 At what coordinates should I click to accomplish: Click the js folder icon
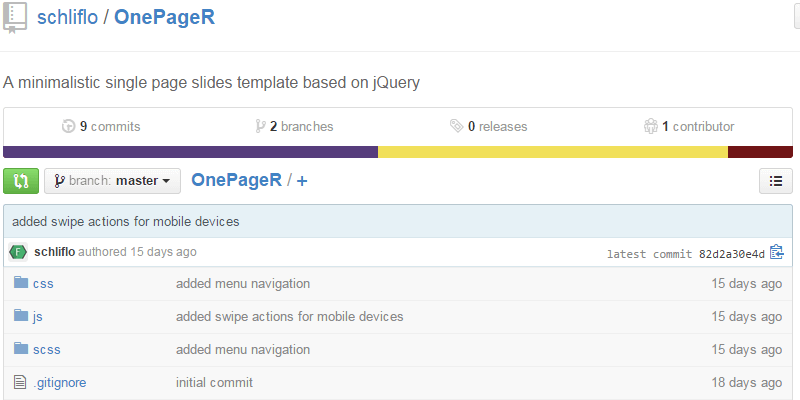tap(21, 316)
